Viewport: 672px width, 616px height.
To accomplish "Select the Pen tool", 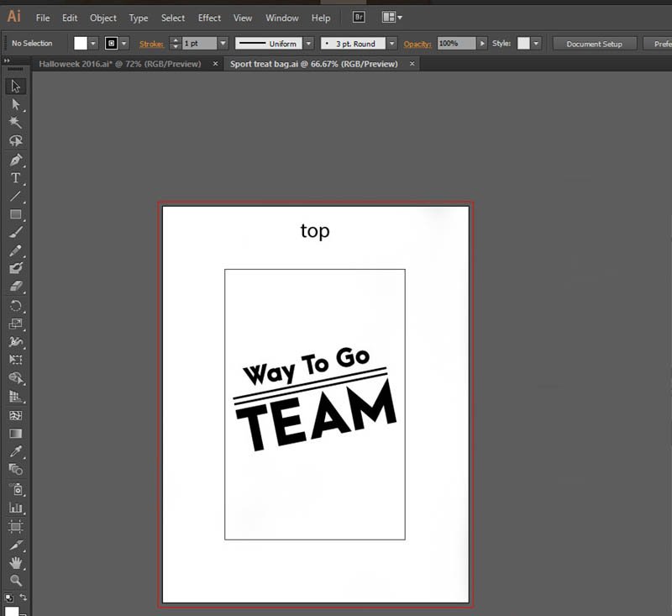I will tap(15, 160).
